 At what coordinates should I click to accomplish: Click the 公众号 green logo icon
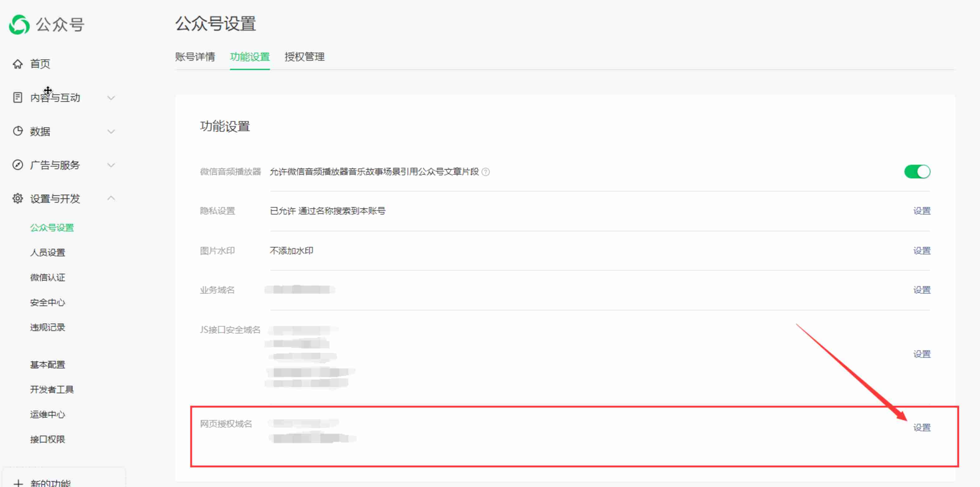pos(19,24)
